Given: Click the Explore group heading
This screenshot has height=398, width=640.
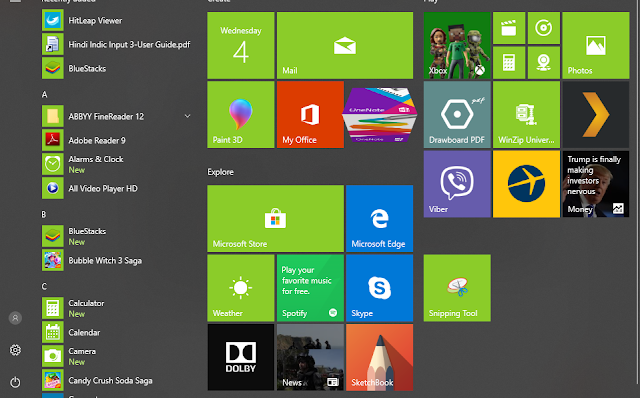Looking at the screenshot, I should (220, 172).
